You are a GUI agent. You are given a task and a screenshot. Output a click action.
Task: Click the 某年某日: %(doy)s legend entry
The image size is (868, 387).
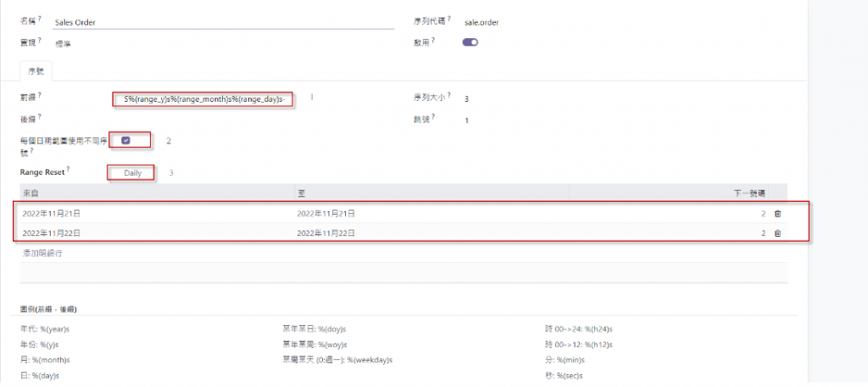point(314,328)
